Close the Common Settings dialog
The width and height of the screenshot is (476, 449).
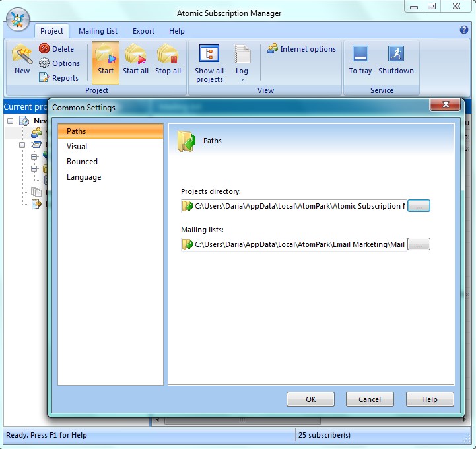pyautogui.click(x=446, y=104)
